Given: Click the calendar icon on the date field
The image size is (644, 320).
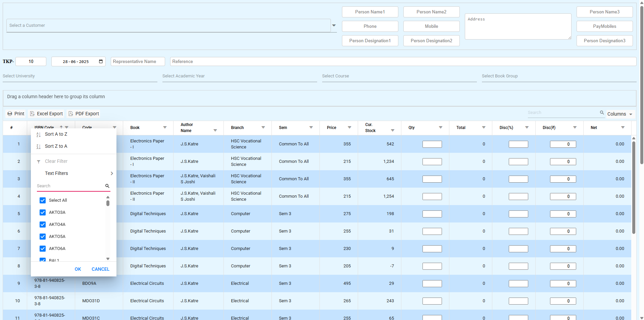Looking at the screenshot, I should 100,61.
